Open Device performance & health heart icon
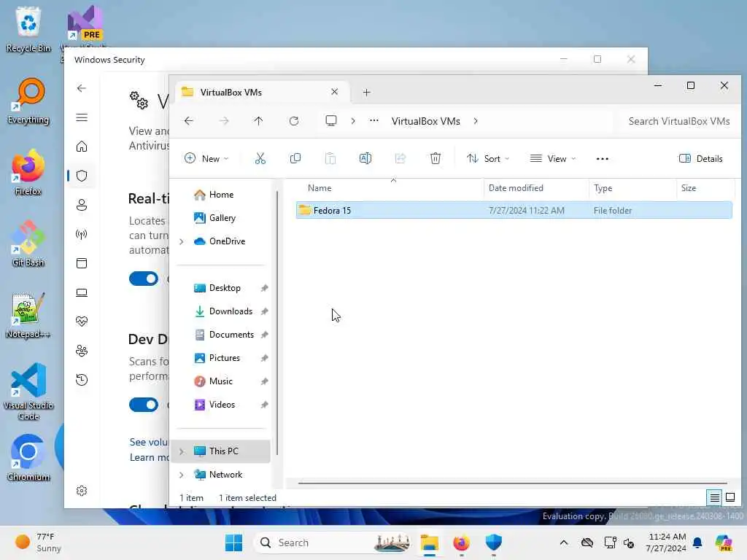This screenshot has width=747, height=560. pyautogui.click(x=82, y=322)
